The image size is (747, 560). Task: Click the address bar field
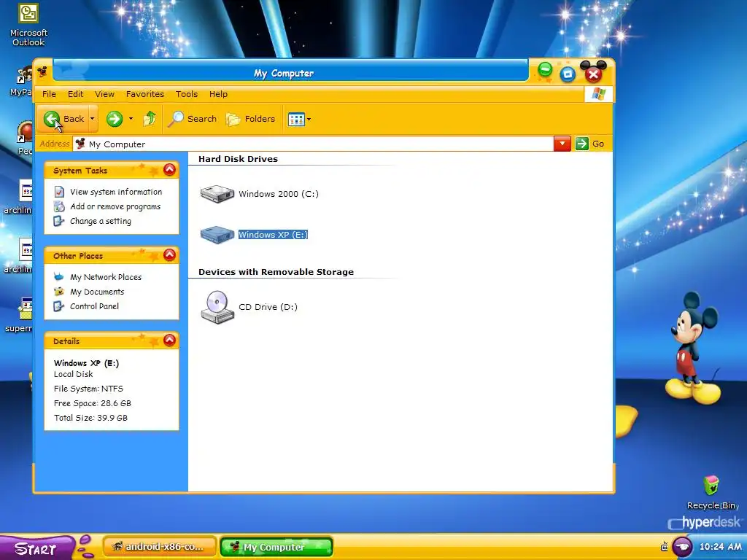click(313, 144)
